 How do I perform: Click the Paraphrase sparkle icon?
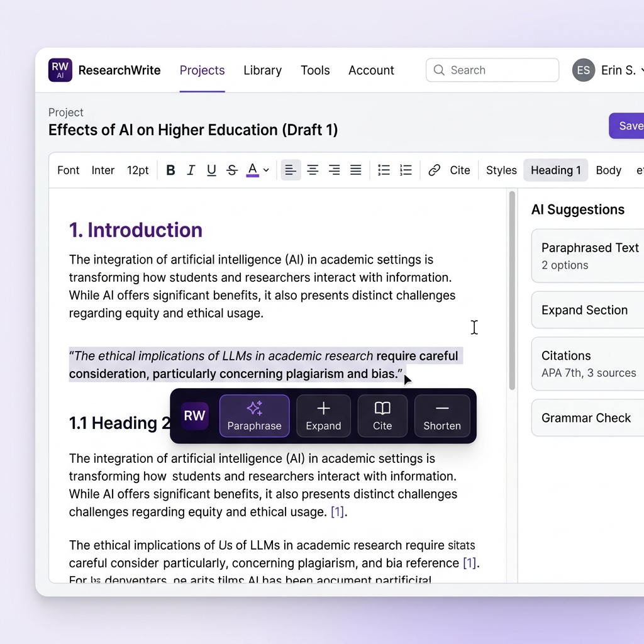point(254,408)
